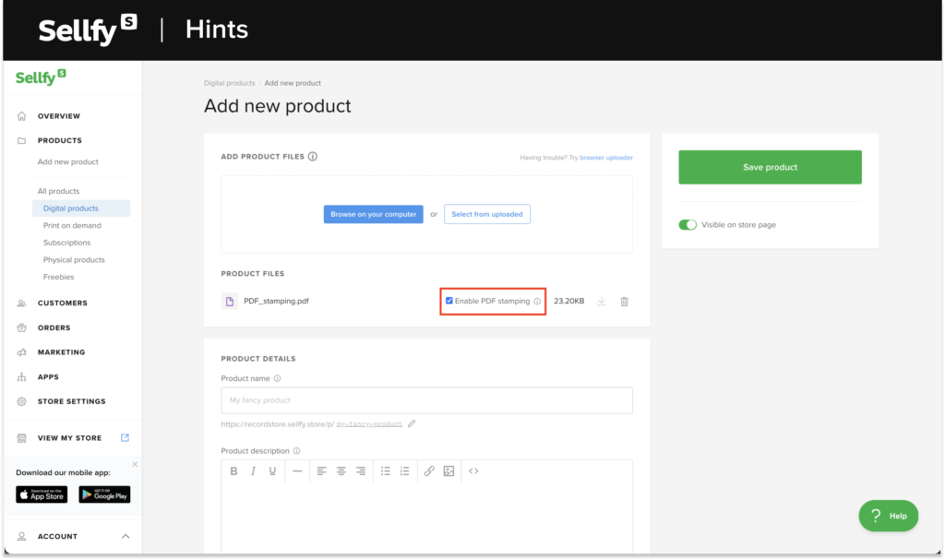The height and width of the screenshot is (560, 945).
Task: Collapse the Account section chevron
Action: 126,536
